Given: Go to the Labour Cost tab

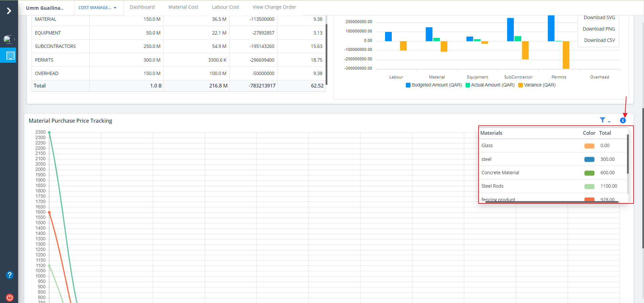Looking at the screenshot, I should tap(225, 7).
